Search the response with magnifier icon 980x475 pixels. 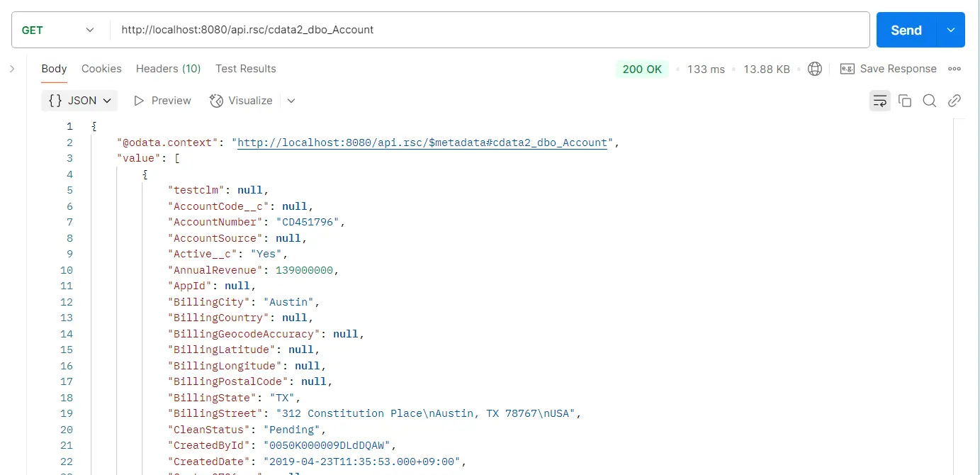pos(930,101)
